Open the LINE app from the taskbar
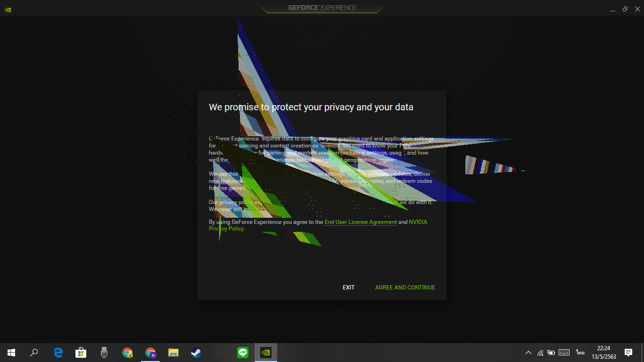This screenshot has width=644, height=362. point(243,353)
